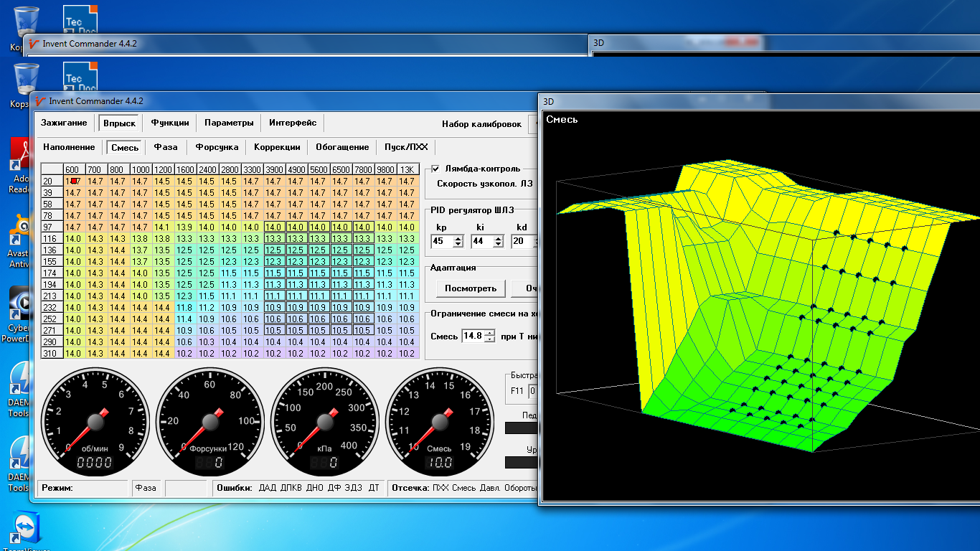Click the кПа pressure gauge

click(324, 420)
